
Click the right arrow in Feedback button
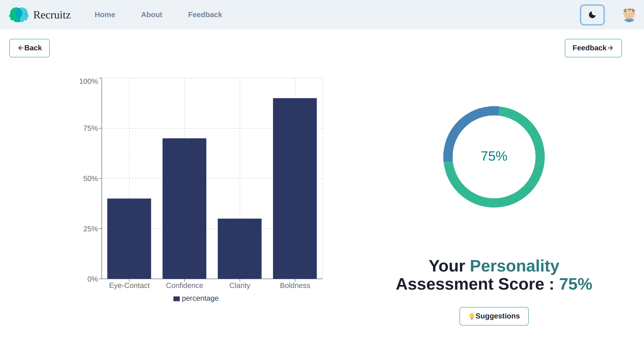pos(610,48)
